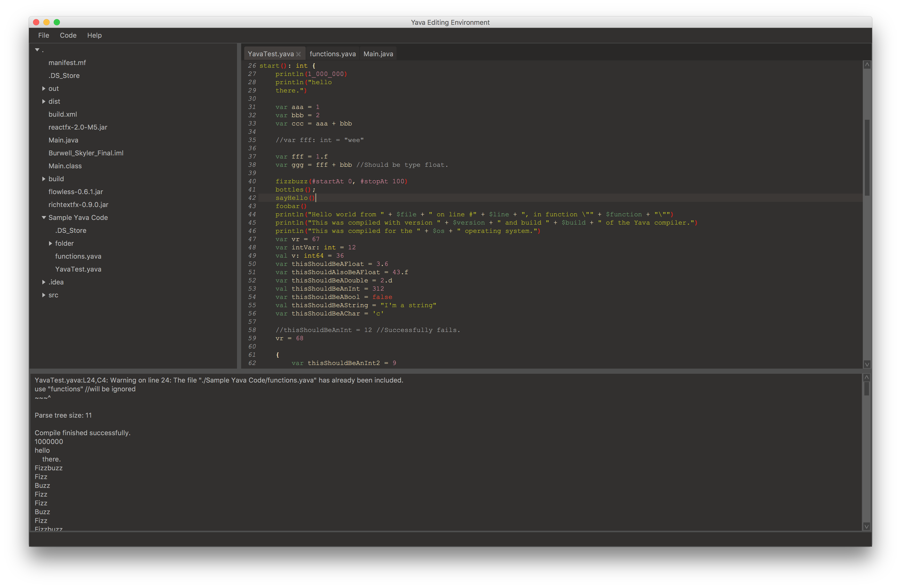Image resolution: width=901 pixels, height=588 pixels.
Task: Click console output '1000000'
Action: [x=49, y=441]
